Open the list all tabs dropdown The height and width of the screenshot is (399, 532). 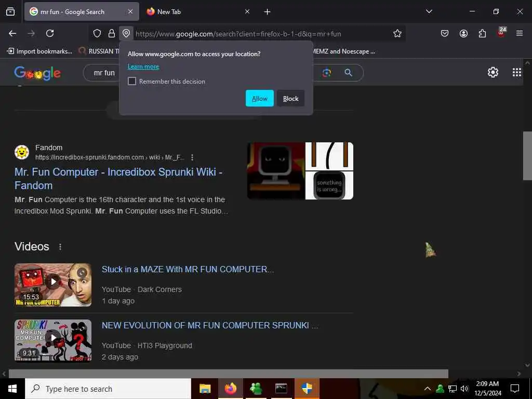(429, 11)
